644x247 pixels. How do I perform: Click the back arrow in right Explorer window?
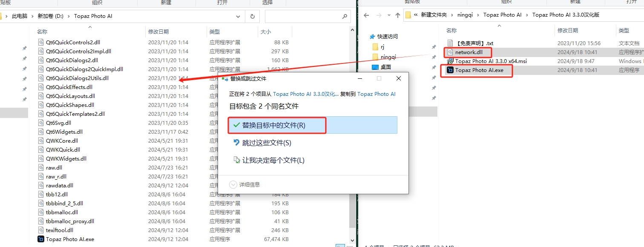pos(366,15)
